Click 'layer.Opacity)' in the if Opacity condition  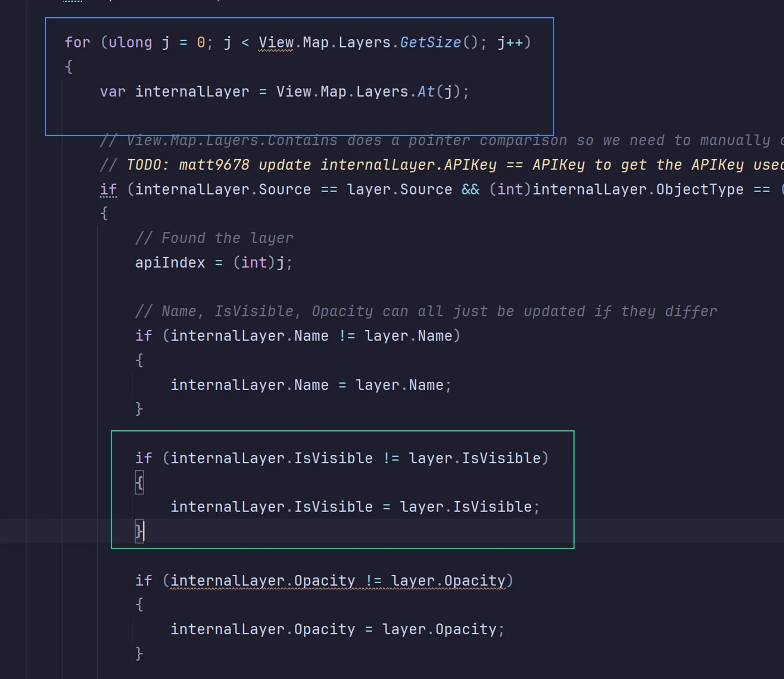[452, 581]
